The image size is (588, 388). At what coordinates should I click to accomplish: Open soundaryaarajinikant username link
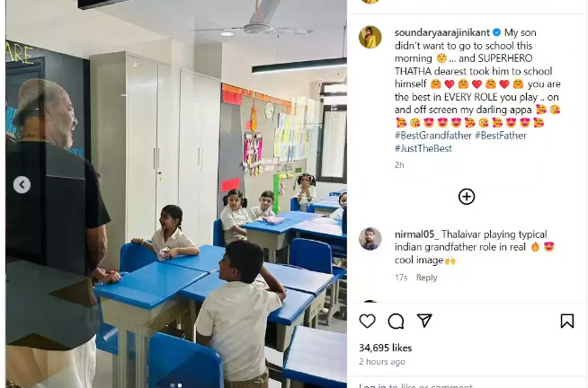(442, 32)
